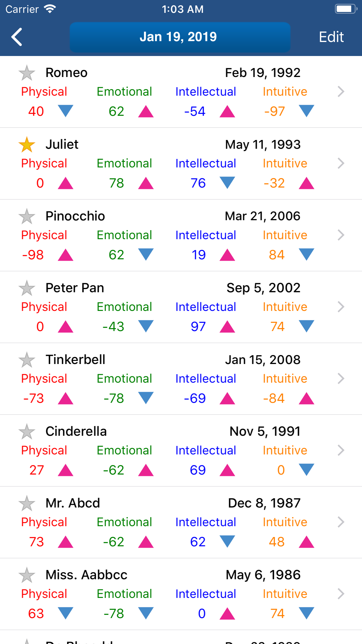The height and width of the screenshot is (644, 362).
Task: Open Romeo's details with the chevron
Action: 341,92
